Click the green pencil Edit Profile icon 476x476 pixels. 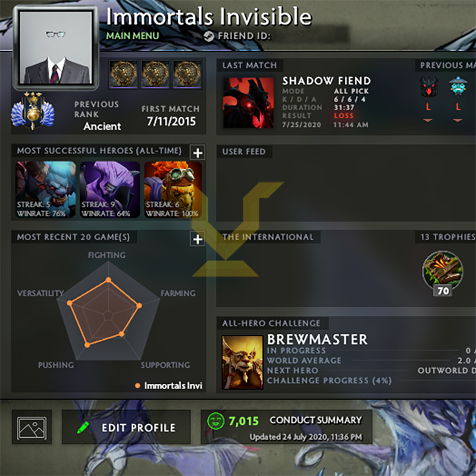[x=83, y=427]
